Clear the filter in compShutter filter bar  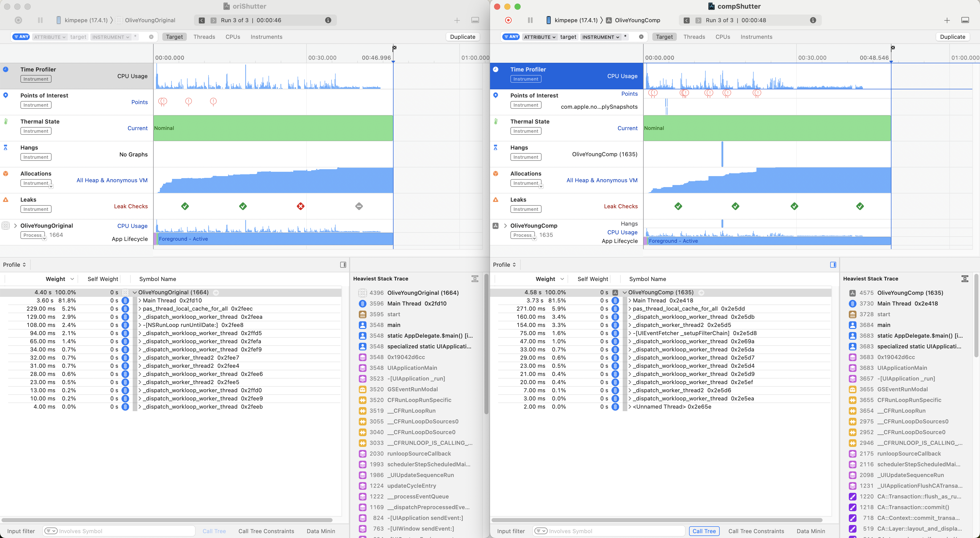point(641,37)
